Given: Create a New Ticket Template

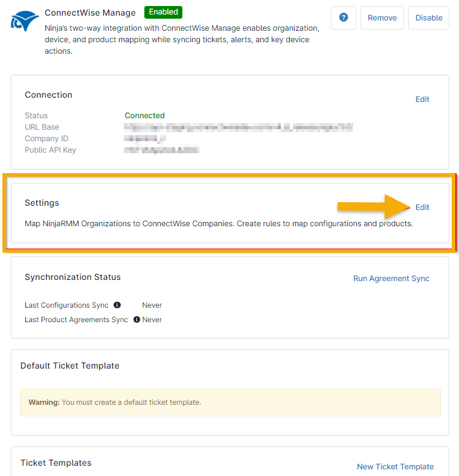Looking at the screenshot, I should click(395, 466).
